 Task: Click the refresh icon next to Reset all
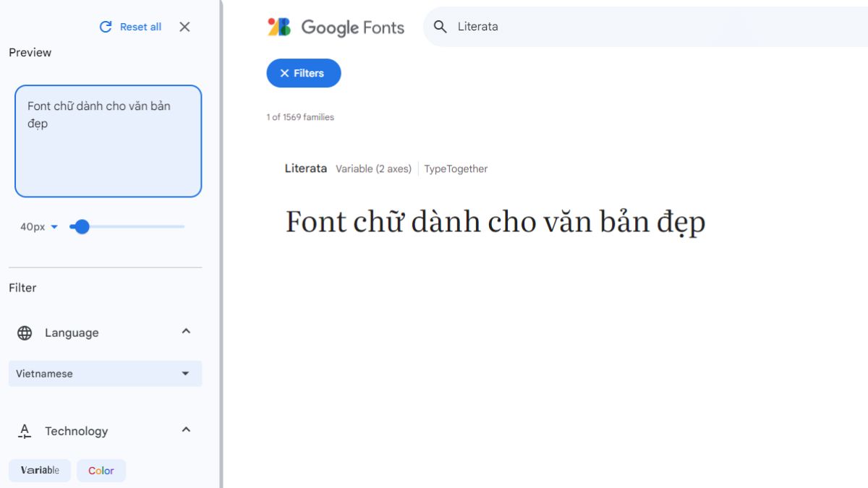(x=104, y=26)
